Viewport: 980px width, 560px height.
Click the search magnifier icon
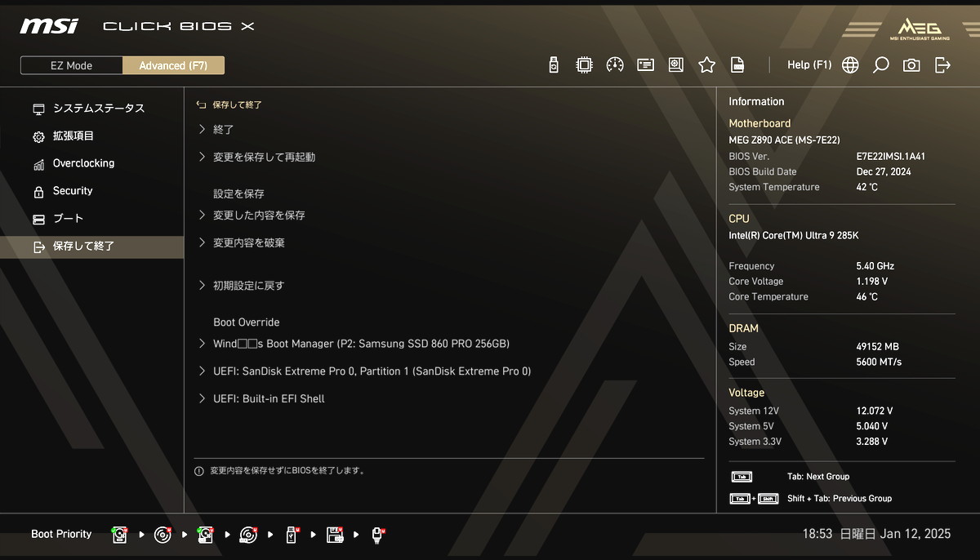881,65
